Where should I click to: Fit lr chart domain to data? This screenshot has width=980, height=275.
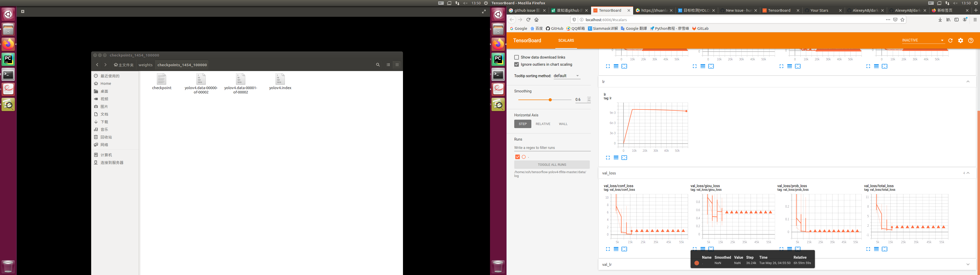click(624, 158)
